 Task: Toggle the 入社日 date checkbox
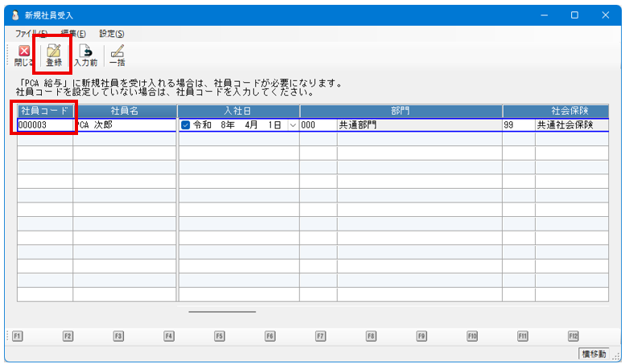pos(185,125)
